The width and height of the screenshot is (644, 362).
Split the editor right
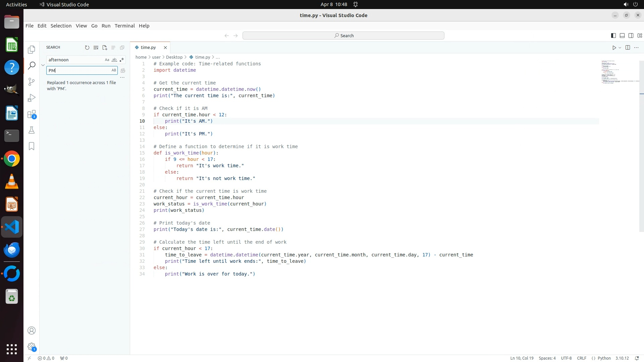(628, 48)
